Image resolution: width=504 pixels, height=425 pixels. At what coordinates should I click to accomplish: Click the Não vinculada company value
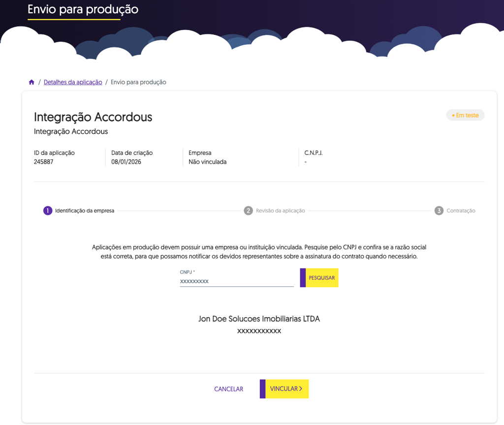point(207,161)
